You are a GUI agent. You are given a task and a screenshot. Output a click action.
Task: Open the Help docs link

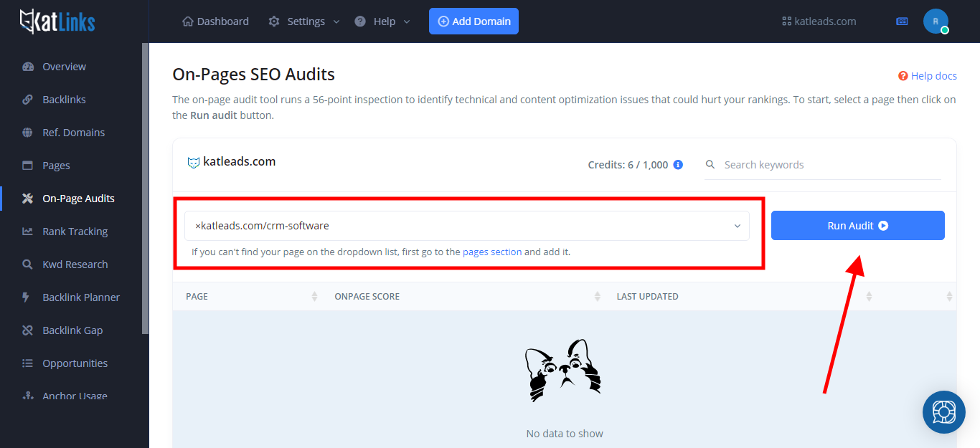[934, 76]
